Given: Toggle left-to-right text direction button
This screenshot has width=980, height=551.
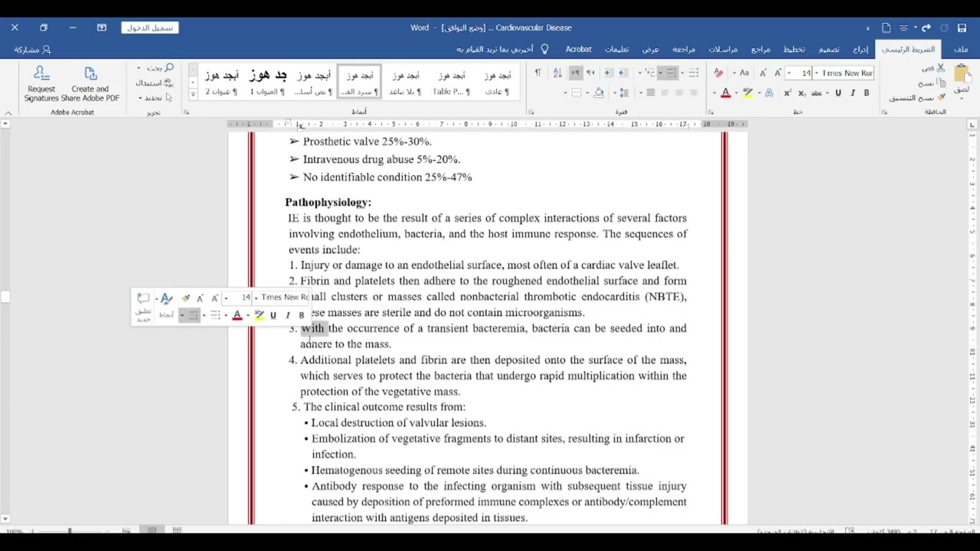Looking at the screenshot, I should click(x=575, y=73).
